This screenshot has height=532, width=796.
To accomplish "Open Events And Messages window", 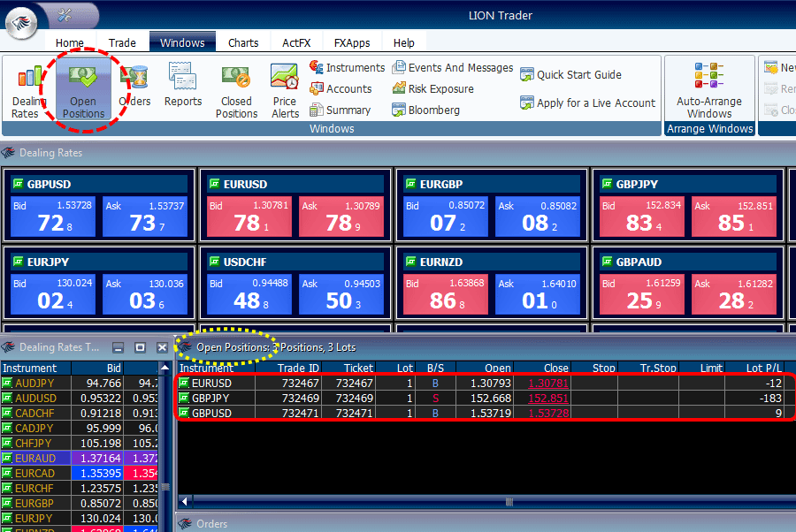I will pos(453,67).
